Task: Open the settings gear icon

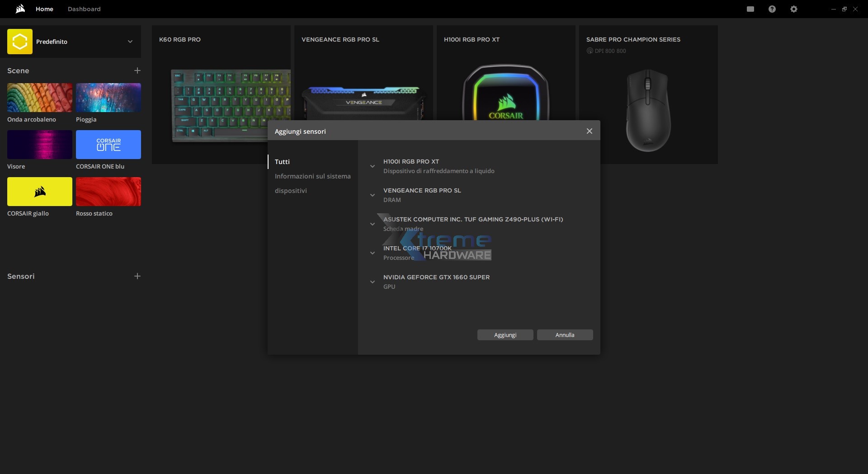Action: [793, 9]
